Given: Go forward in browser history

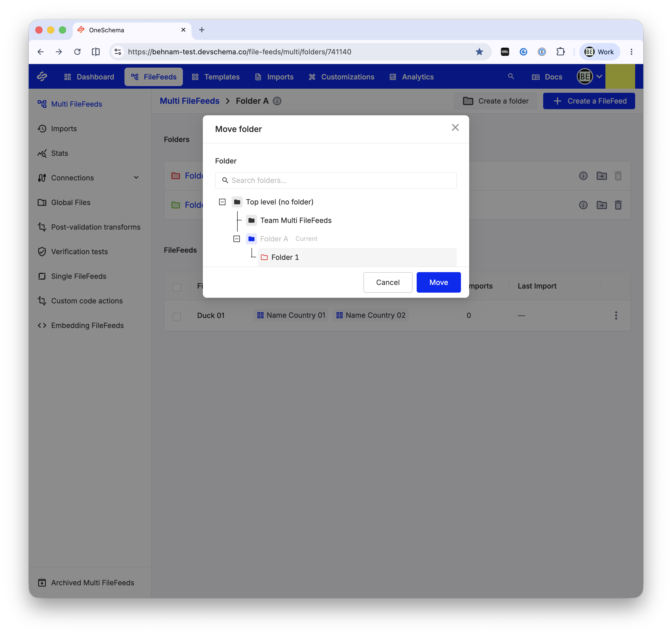Looking at the screenshot, I should point(59,52).
